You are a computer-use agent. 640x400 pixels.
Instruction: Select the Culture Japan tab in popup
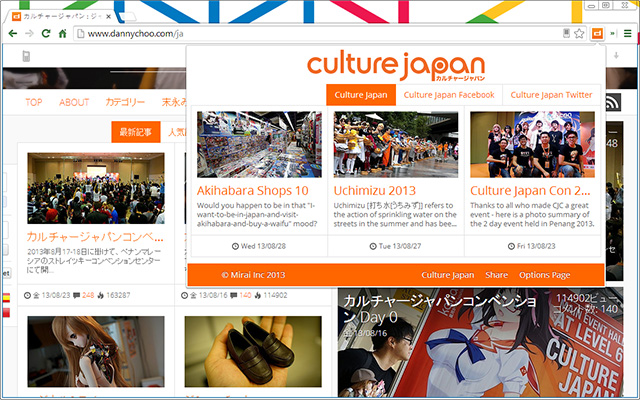click(361, 95)
